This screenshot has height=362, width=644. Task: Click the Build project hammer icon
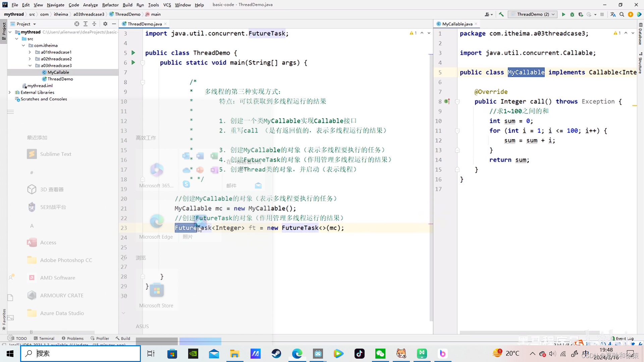tap(501, 14)
